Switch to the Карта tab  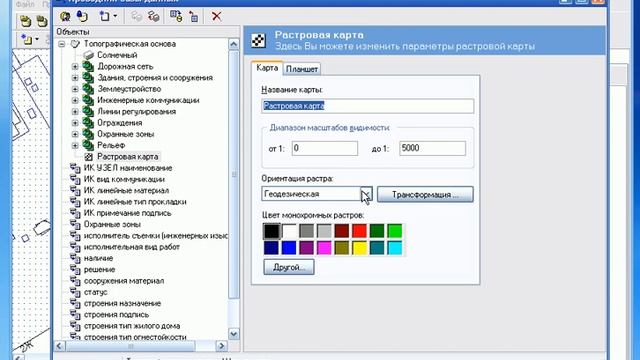(267, 68)
